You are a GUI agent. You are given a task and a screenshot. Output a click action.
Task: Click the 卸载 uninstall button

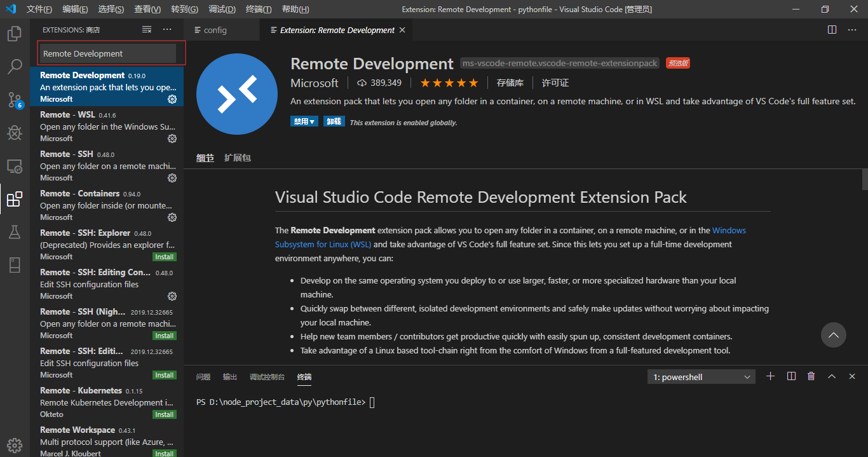[334, 121]
